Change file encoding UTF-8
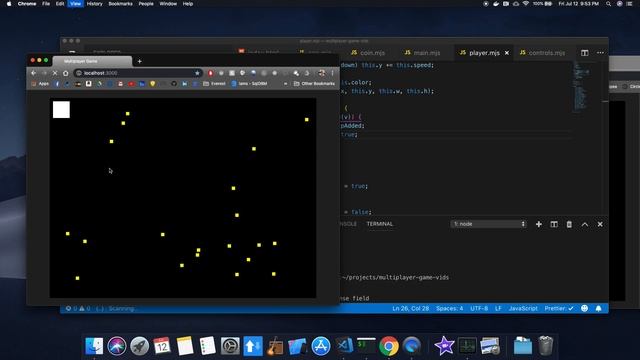 point(479,309)
